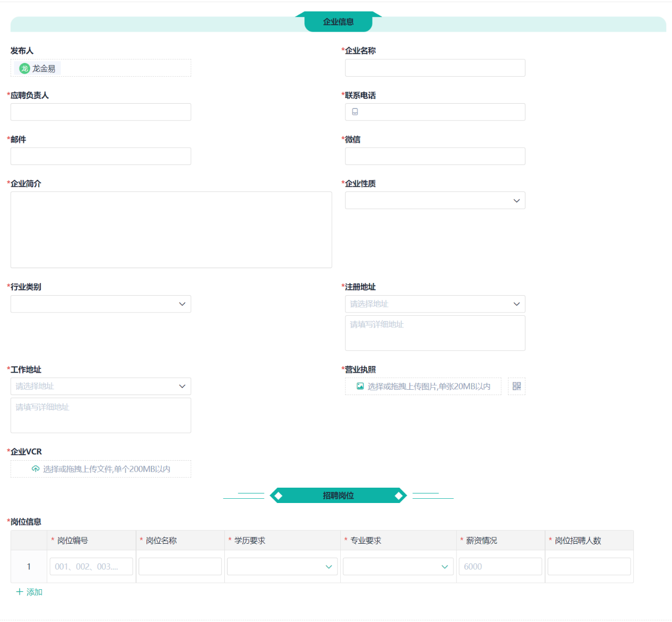Click the QR code icon beside 营业执照 upload
The image size is (672, 622).
516,386
